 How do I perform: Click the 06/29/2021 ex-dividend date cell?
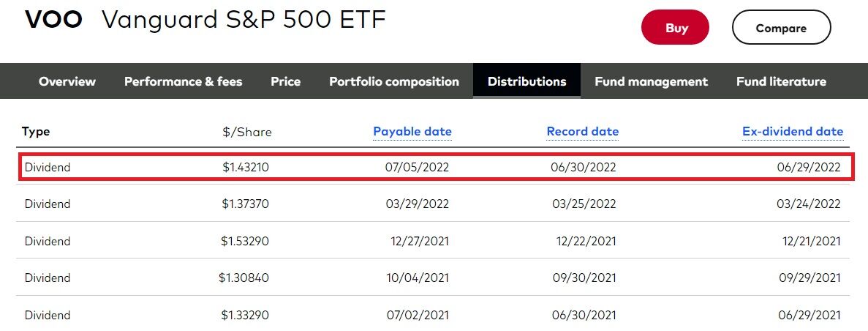pyautogui.click(x=809, y=316)
